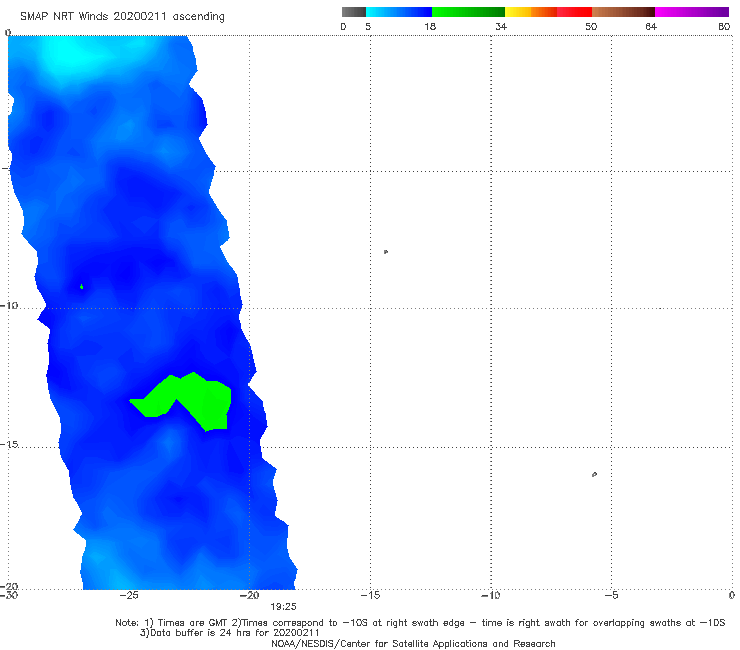This screenshot has width=740, height=650.
Task: Click the color bar label '50'
Action: pos(591,26)
